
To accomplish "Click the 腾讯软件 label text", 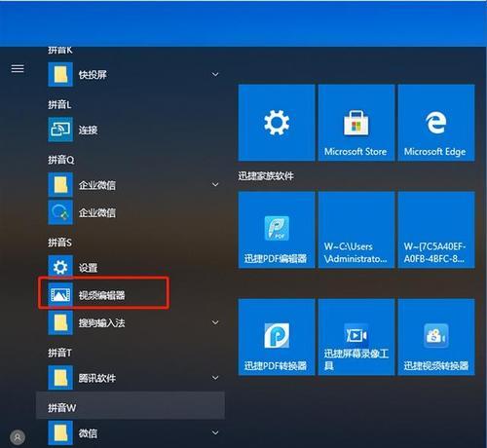I will (x=97, y=378).
